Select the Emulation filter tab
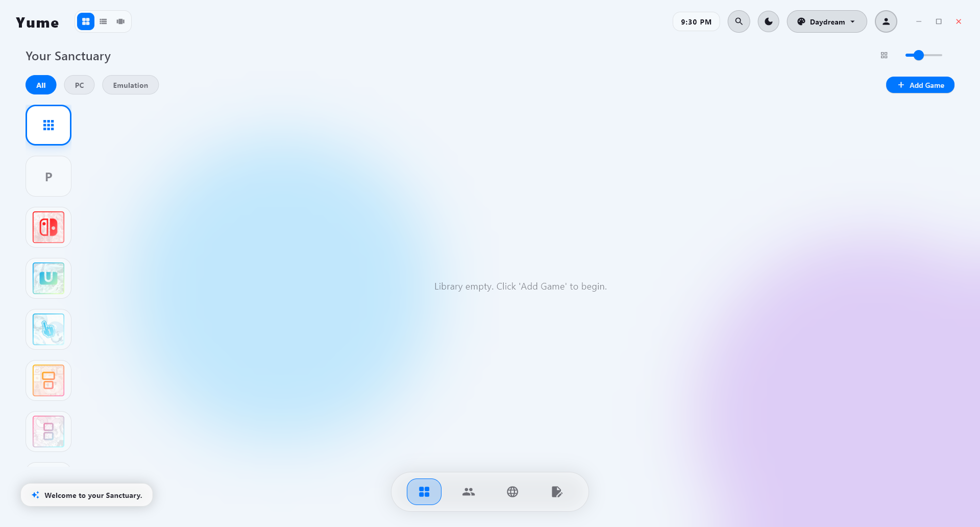 pyautogui.click(x=131, y=85)
